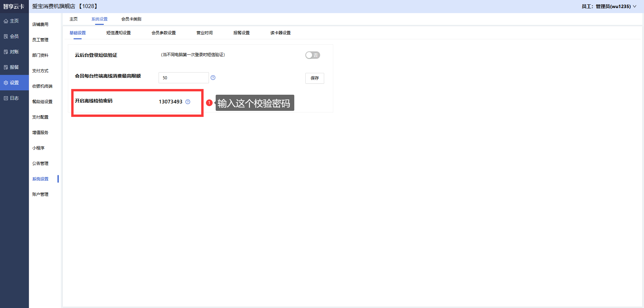Image resolution: width=644 pixels, height=308 pixels.
Task: Click help icon next to 13073493 password
Action: pos(188,102)
